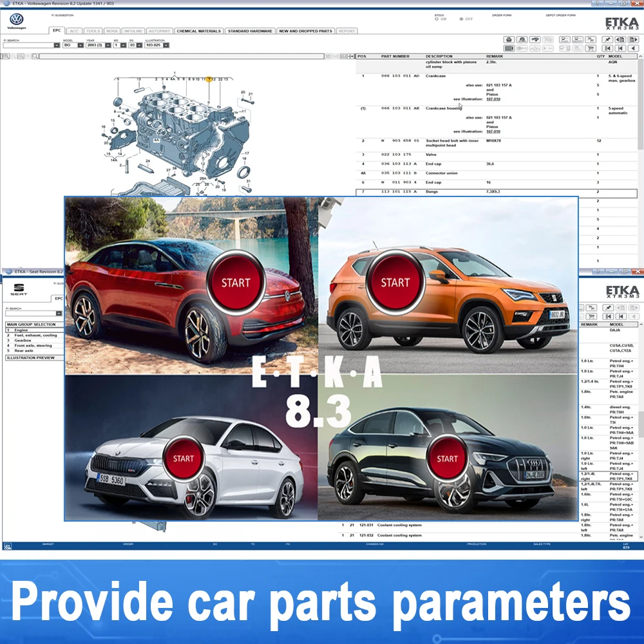Click the first-record icon in the Seat window
This screenshot has width=644, height=644.
pos(608,316)
